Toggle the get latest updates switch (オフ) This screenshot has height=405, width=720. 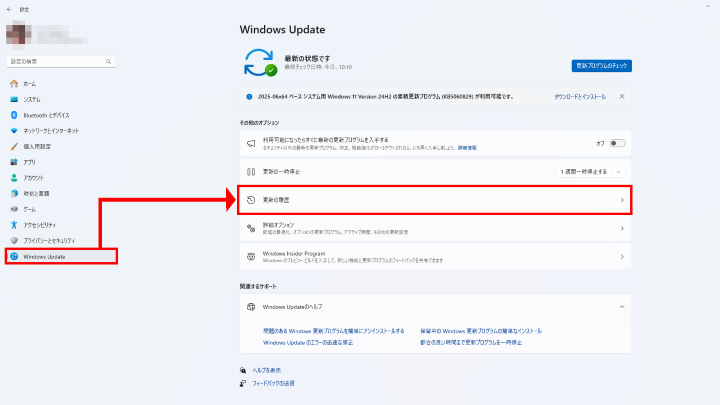617,143
